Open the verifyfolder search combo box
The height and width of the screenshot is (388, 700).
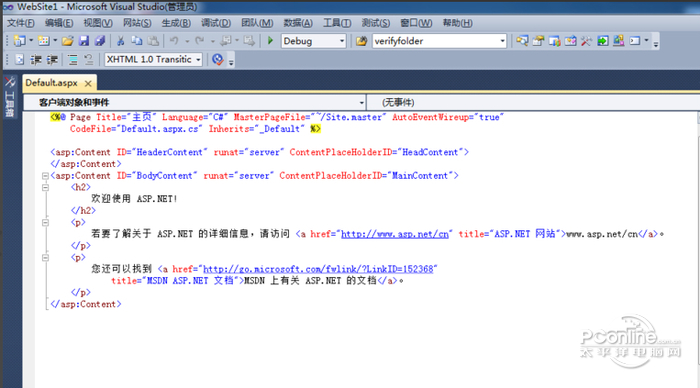[x=439, y=41]
